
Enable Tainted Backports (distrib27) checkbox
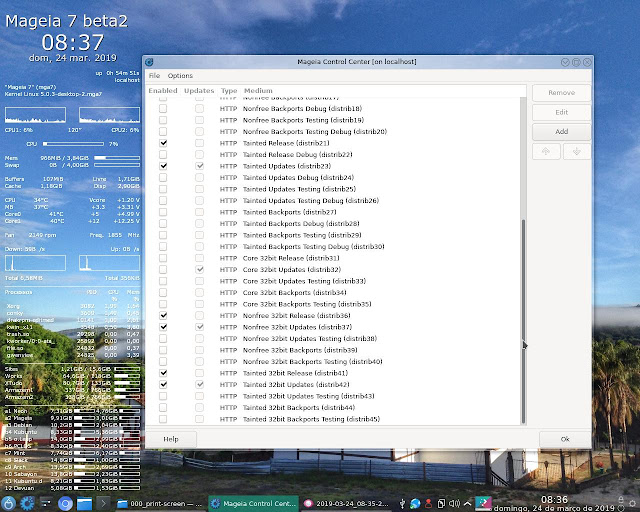pos(163,212)
